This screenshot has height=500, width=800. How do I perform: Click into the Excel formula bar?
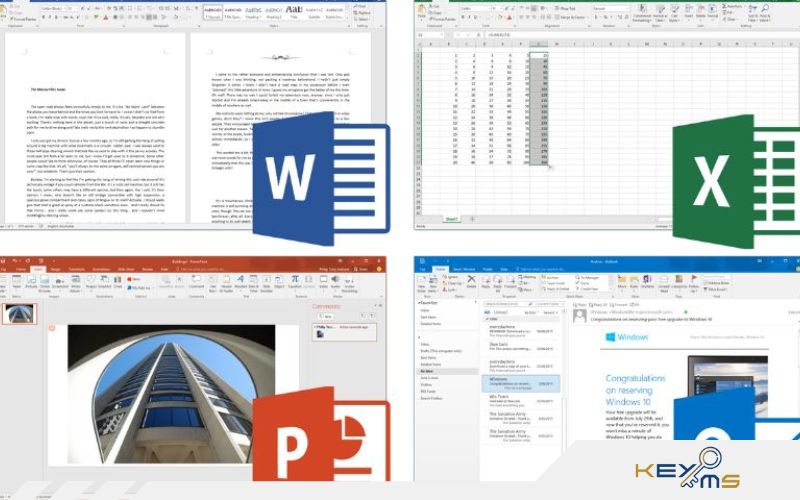point(643,35)
